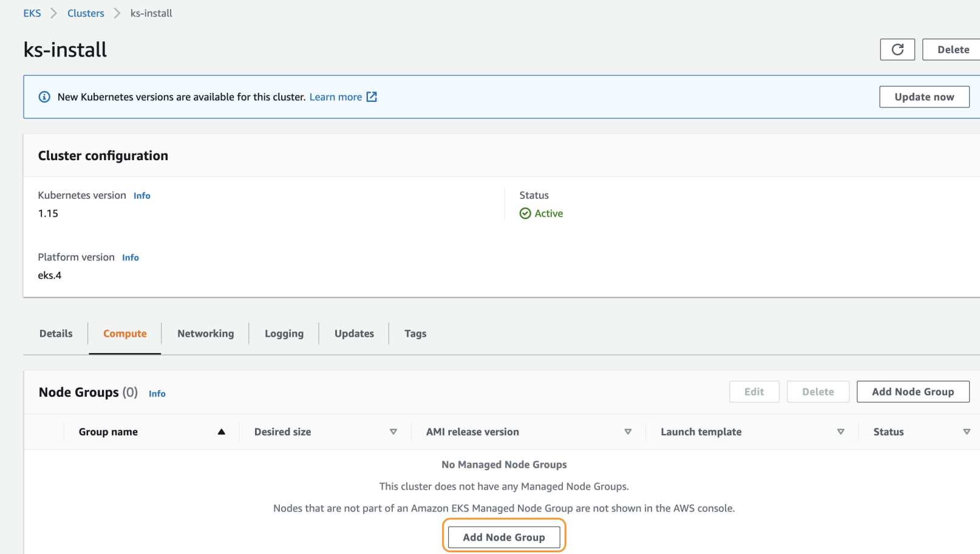Viewport: 980px width, 554px height.
Task: Go to EKS breadcrumb link
Action: [32, 13]
